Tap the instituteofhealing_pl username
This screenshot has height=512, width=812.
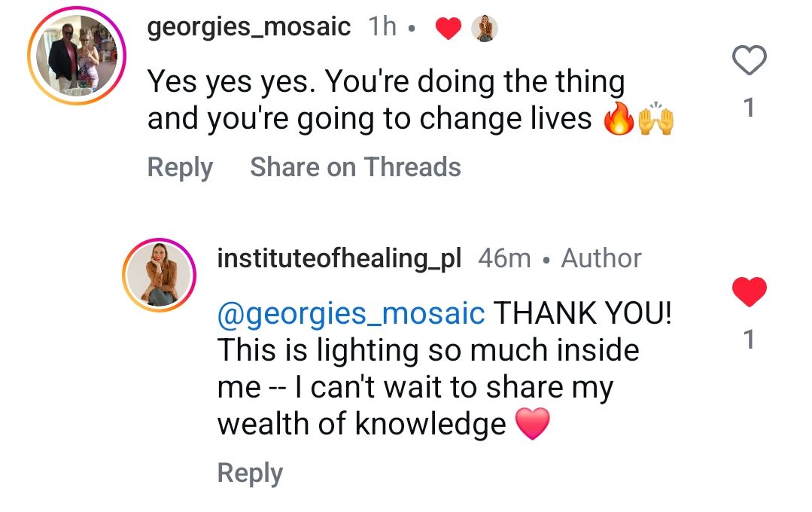point(339,258)
